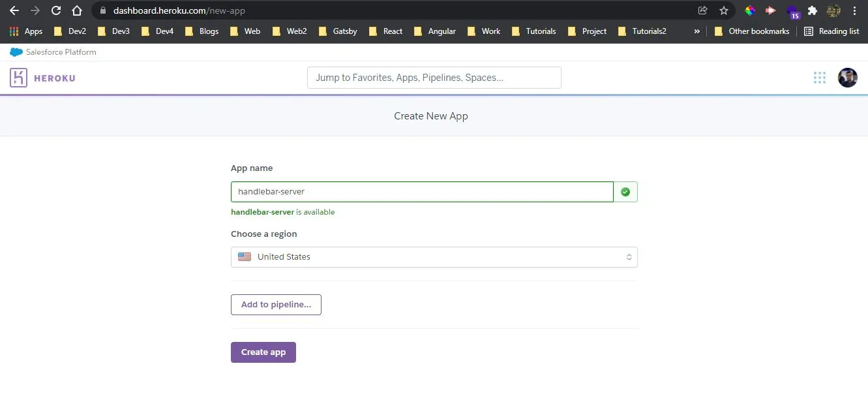
Task: Open the Choose a region dropdown
Action: (x=434, y=257)
